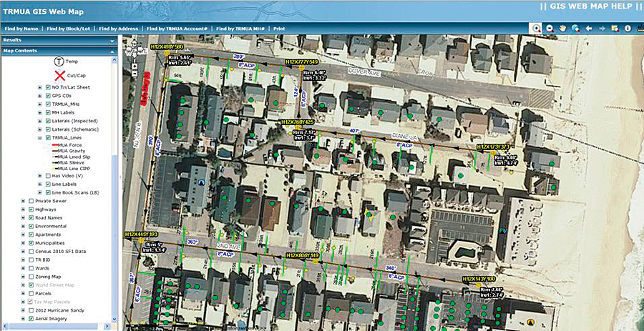Uncheck the TRMUA_MHs layer
Image resolution: width=644 pixels, height=331 pixels.
point(48,104)
